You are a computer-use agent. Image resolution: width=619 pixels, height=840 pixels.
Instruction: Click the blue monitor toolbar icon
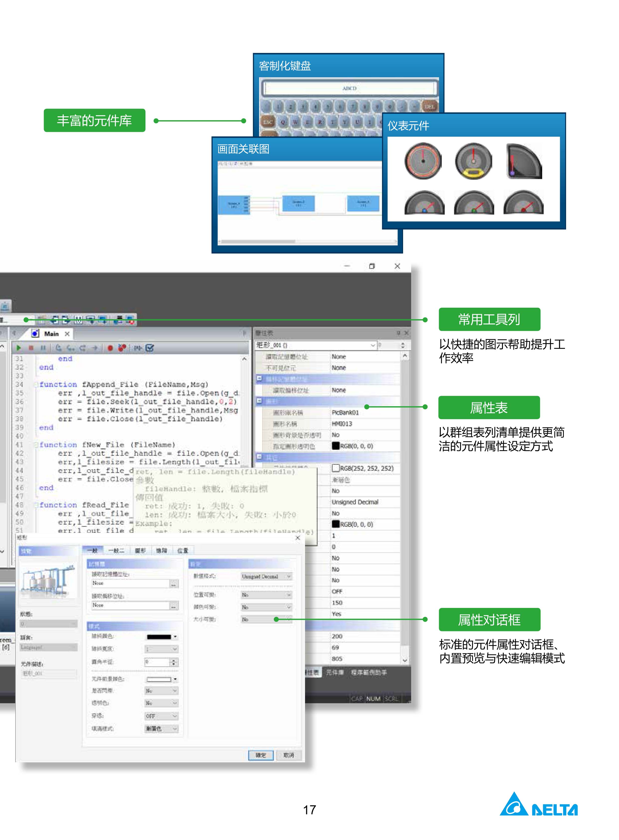[x=102, y=320]
